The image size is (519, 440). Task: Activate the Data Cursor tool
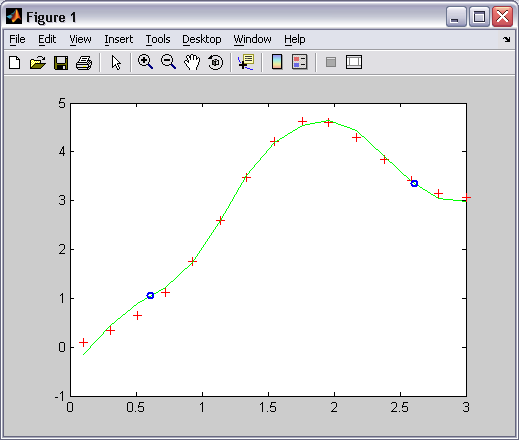pos(246,62)
